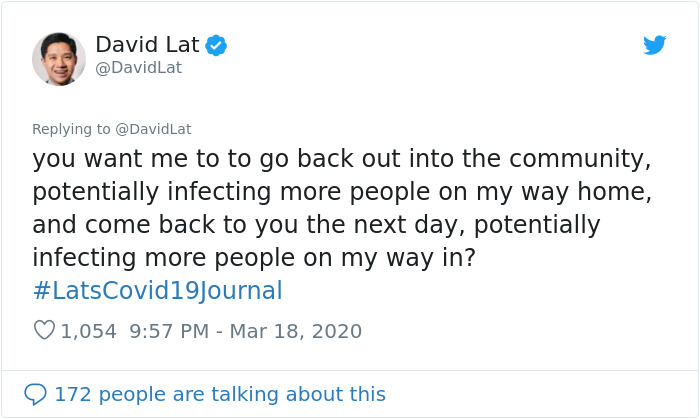This screenshot has height=419, width=700.
Task: Click the text 'infecting more people on my way in?'
Action: [254, 258]
